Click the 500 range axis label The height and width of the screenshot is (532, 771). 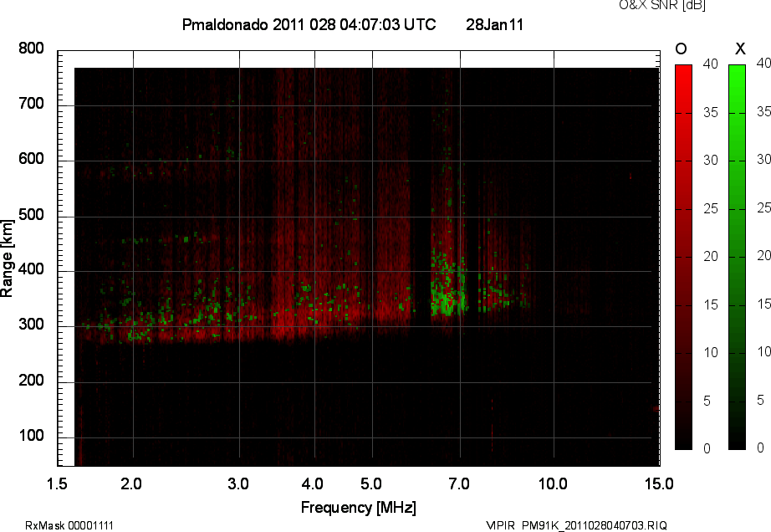point(32,215)
